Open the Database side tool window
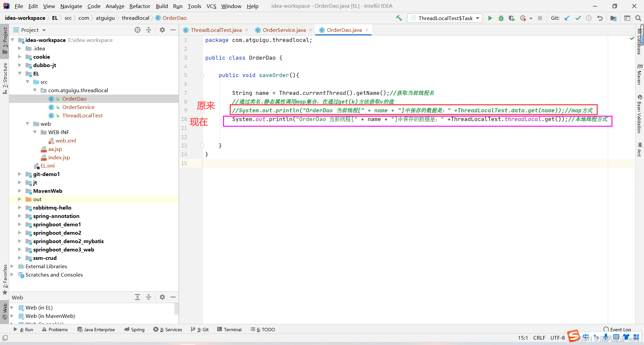 (640, 42)
